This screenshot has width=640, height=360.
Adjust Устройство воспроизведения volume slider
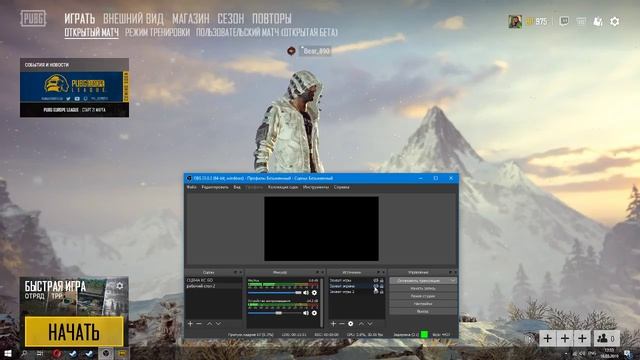pos(275,313)
